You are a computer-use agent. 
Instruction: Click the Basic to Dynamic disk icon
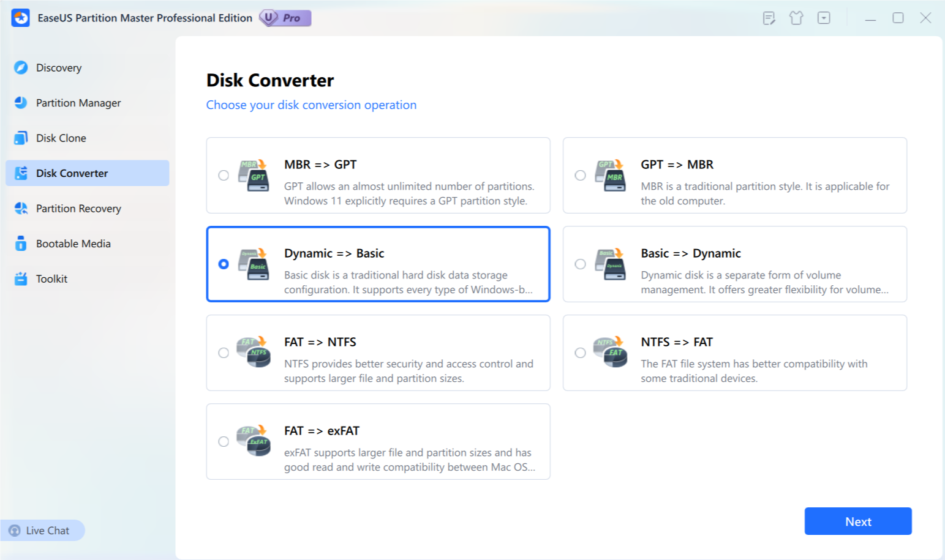(610, 264)
